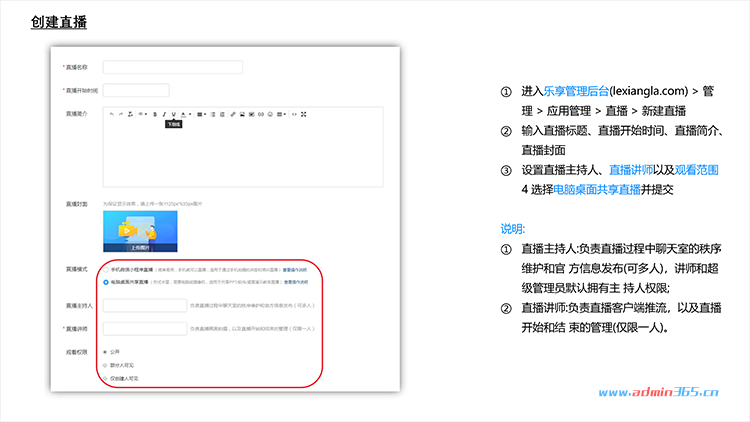Click the font color A icon
Viewport: 750px width, 422px height.
tap(183, 114)
